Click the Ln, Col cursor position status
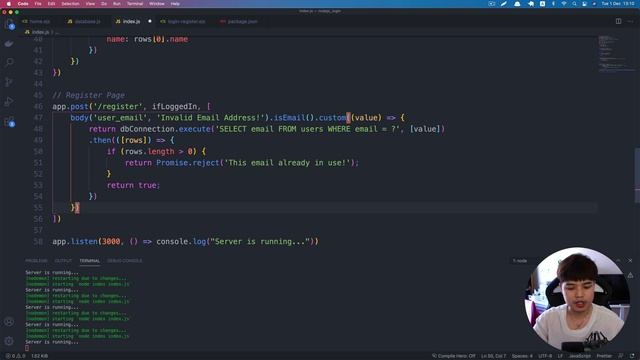The image size is (640, 360). pos(493,356)
